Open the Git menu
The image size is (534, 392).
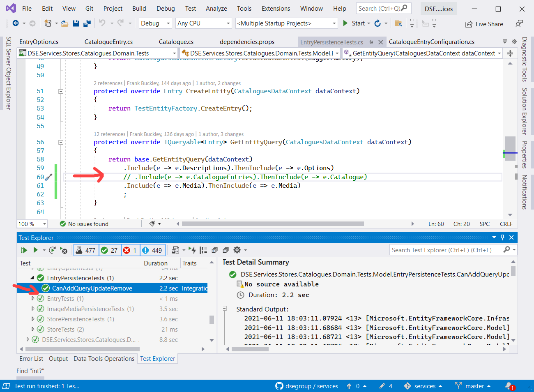click(90, 8)
